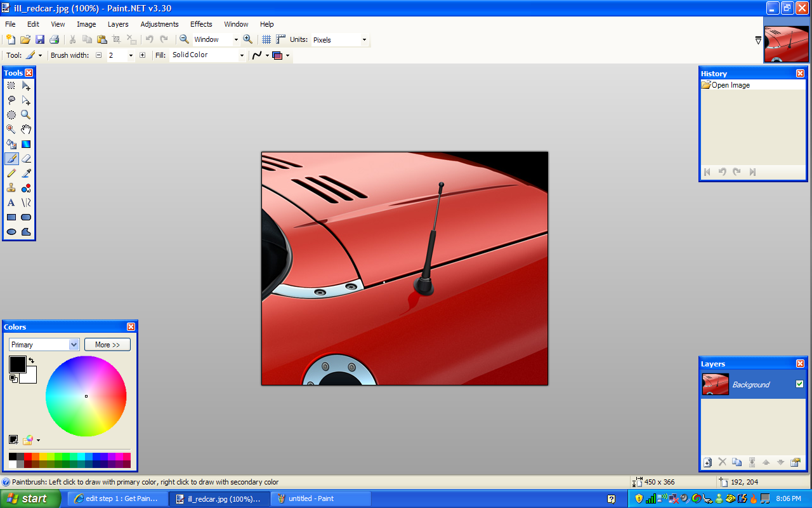Open layer properties in Layers panel
Screen dimensions: 812x508
click(796, 462)
